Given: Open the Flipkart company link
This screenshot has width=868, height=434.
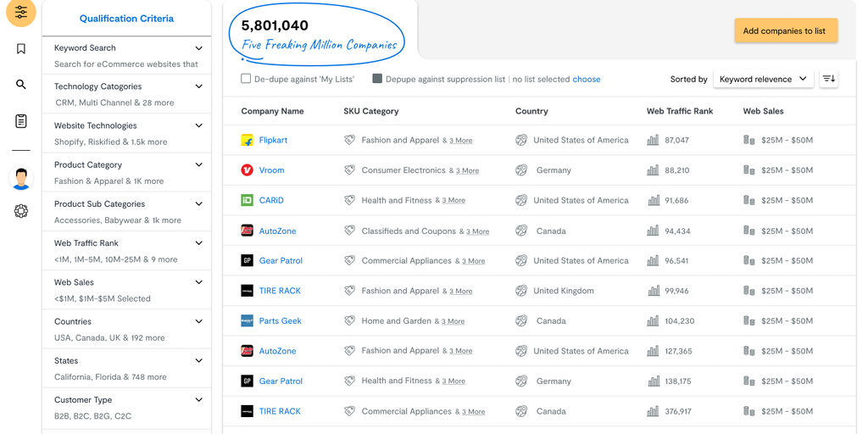Looking at the screenshot, I should [x=274, y=140].
